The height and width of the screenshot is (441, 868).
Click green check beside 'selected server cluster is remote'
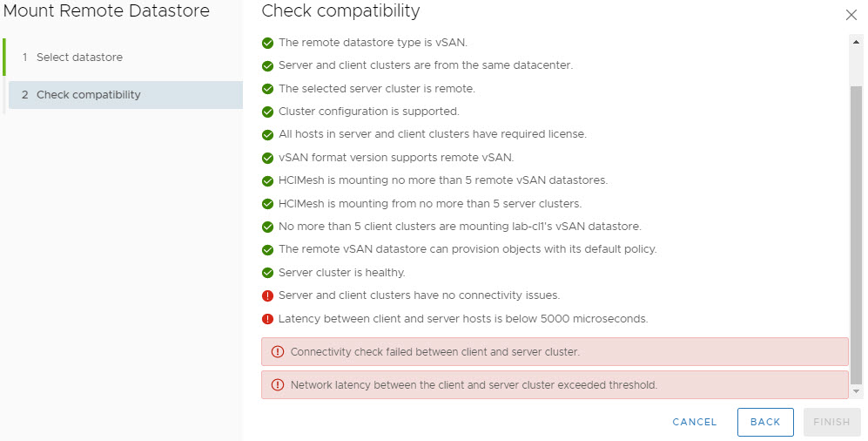[268, 88]
